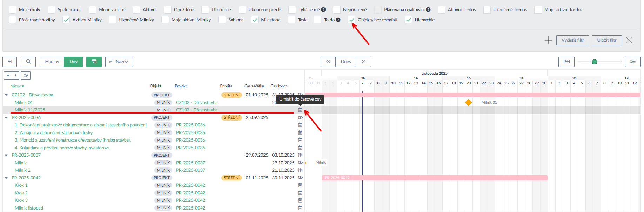Click the fit-to-width timeline icon
The width and height of the screenshot is (644, 212).
pyautogui.click(x=566, y=62)
